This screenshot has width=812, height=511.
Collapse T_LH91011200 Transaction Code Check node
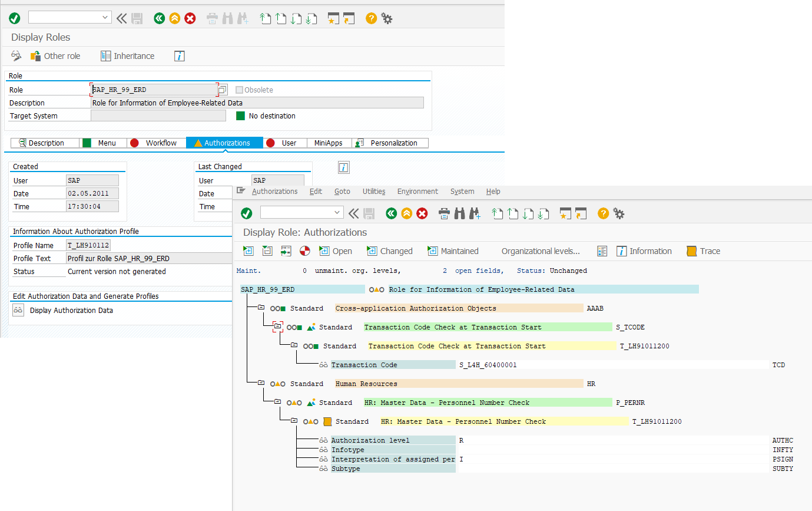coord(294,345)
